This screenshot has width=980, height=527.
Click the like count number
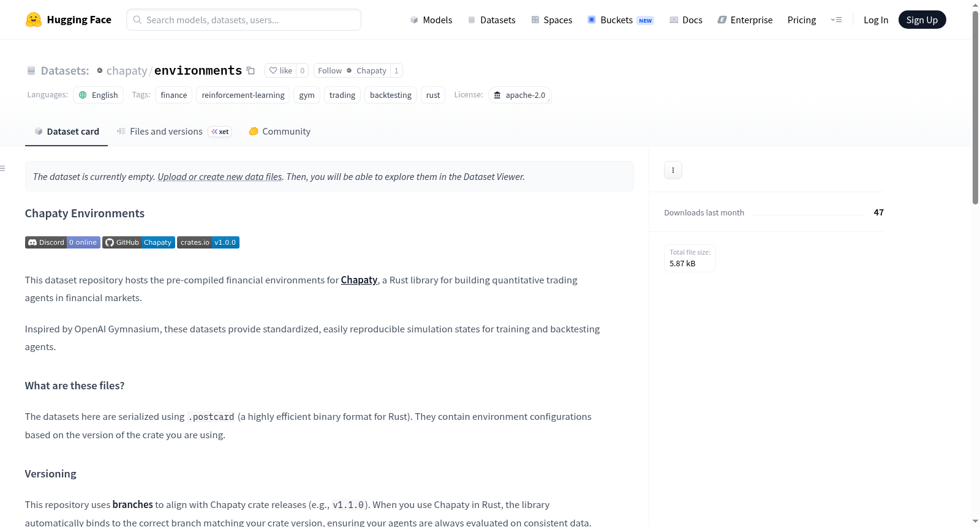303,70
